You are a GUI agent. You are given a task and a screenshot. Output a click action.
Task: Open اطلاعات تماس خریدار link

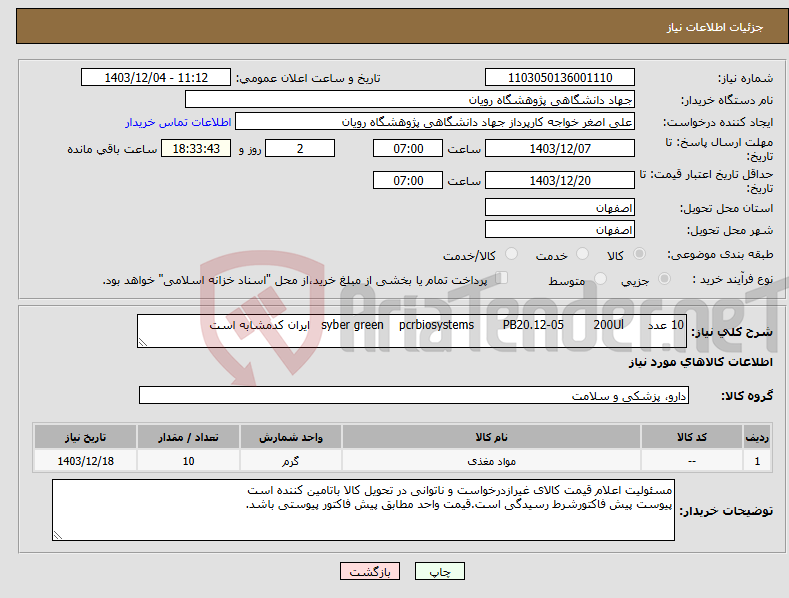click(178, 122)
